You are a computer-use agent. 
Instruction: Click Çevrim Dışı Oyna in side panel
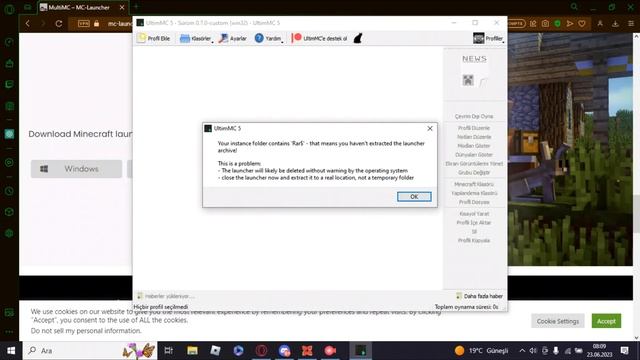pos(474,116)
